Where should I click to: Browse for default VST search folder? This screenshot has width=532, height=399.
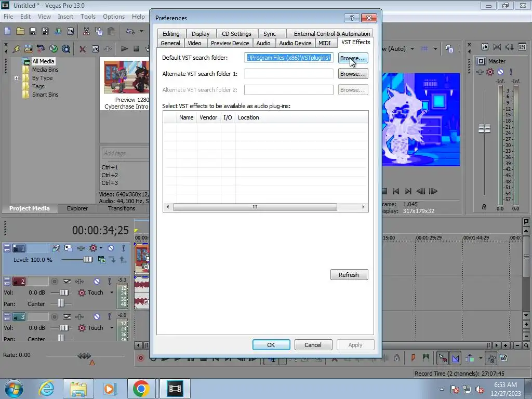point(353,58)
